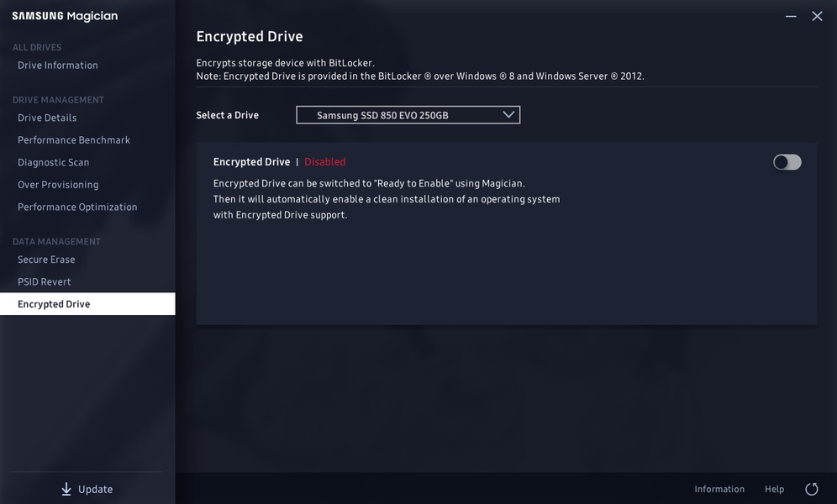Screen dimensions: 837x504
Task: Navigate to Performance Optimization
Action: [77, 207]
